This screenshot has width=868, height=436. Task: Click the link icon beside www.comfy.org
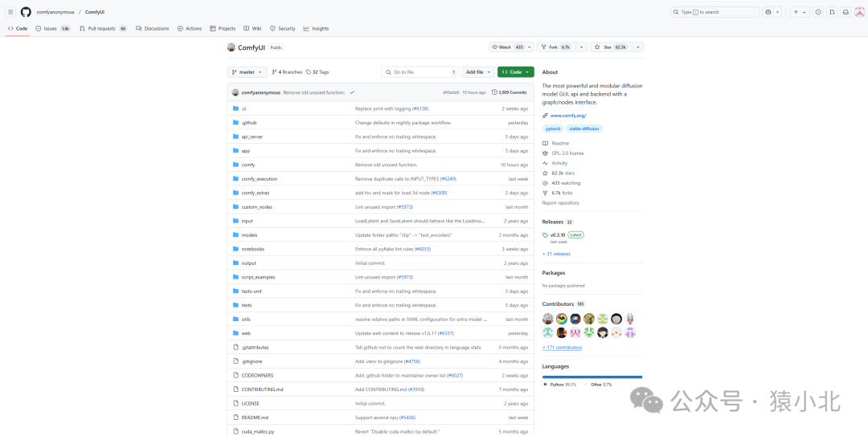tap(545, 116)
